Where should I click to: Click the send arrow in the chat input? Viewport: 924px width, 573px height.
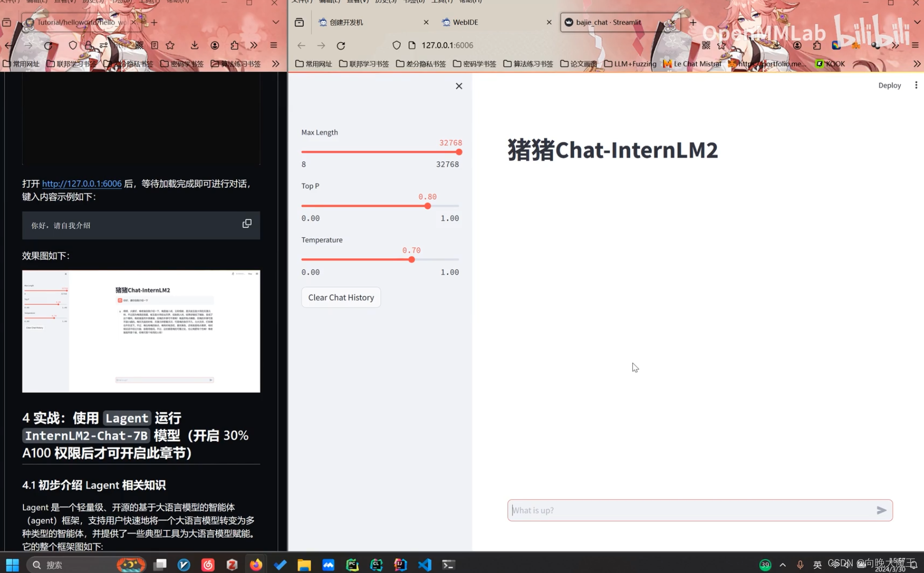881,510
